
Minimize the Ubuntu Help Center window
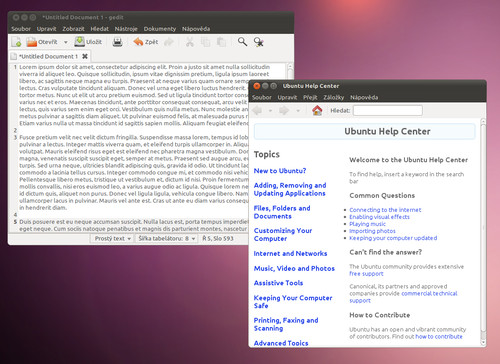point(265,86)
